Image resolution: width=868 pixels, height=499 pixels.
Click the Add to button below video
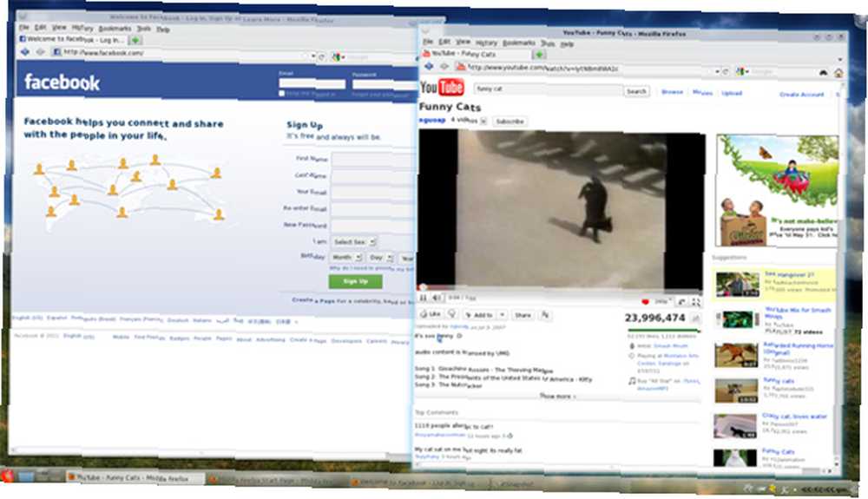(479, 315)
